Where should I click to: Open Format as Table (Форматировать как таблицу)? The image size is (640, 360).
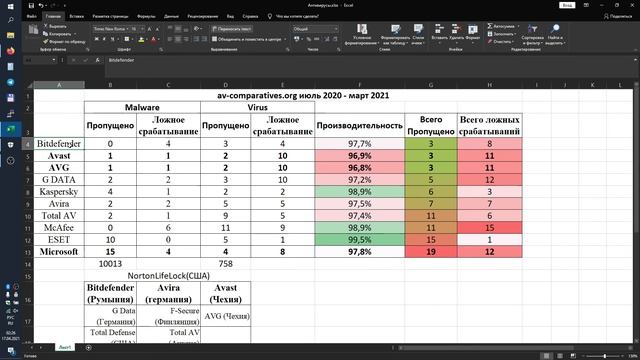[395, 34]
